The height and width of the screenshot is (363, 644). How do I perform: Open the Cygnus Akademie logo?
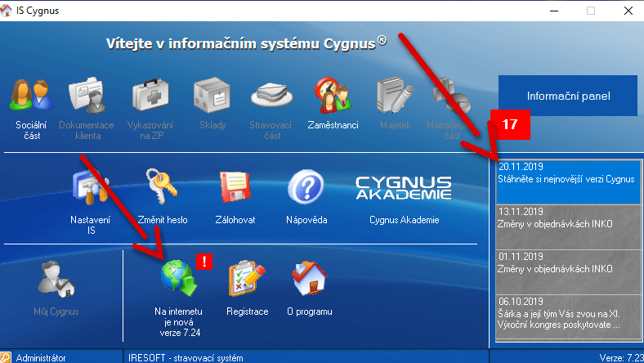[404, 188]
